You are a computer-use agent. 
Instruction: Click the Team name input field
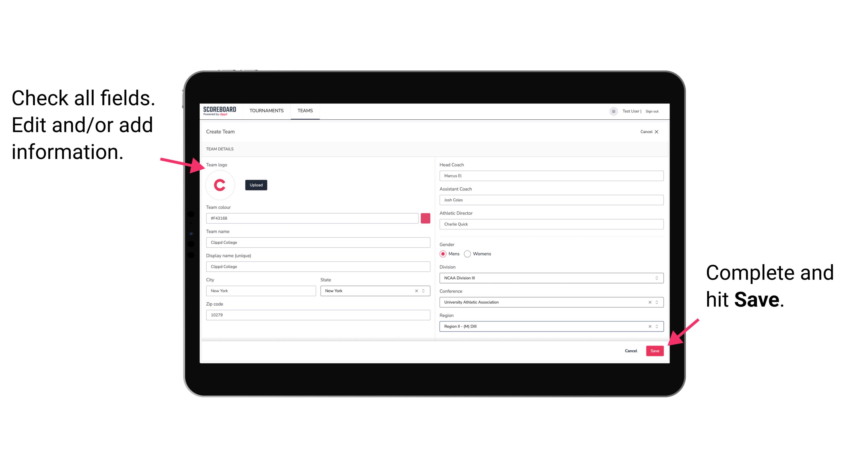coord(318,242)
